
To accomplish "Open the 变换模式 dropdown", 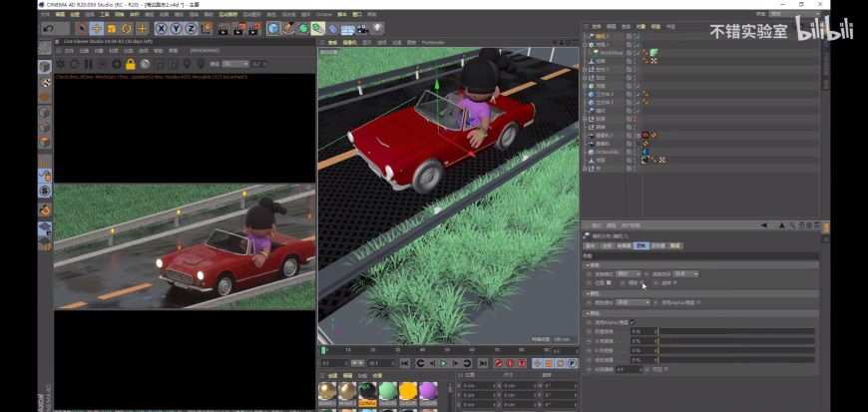I will pos(628,273).
